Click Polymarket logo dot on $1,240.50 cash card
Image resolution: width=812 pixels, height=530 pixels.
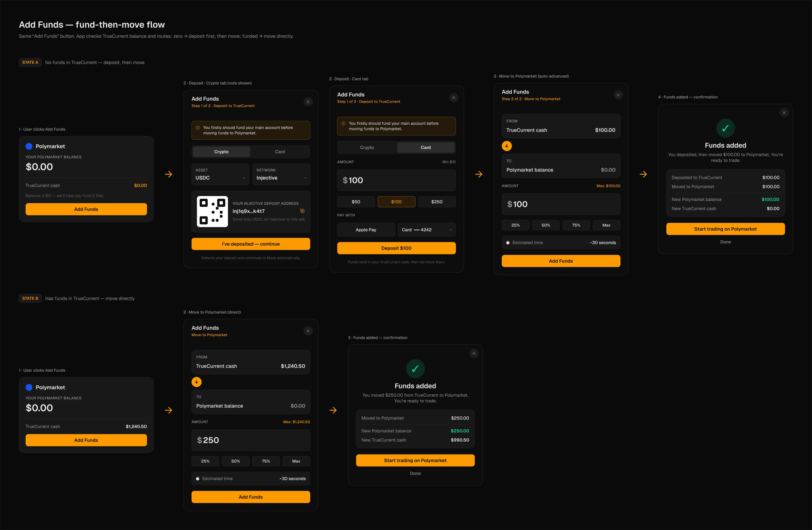(29, 388)
